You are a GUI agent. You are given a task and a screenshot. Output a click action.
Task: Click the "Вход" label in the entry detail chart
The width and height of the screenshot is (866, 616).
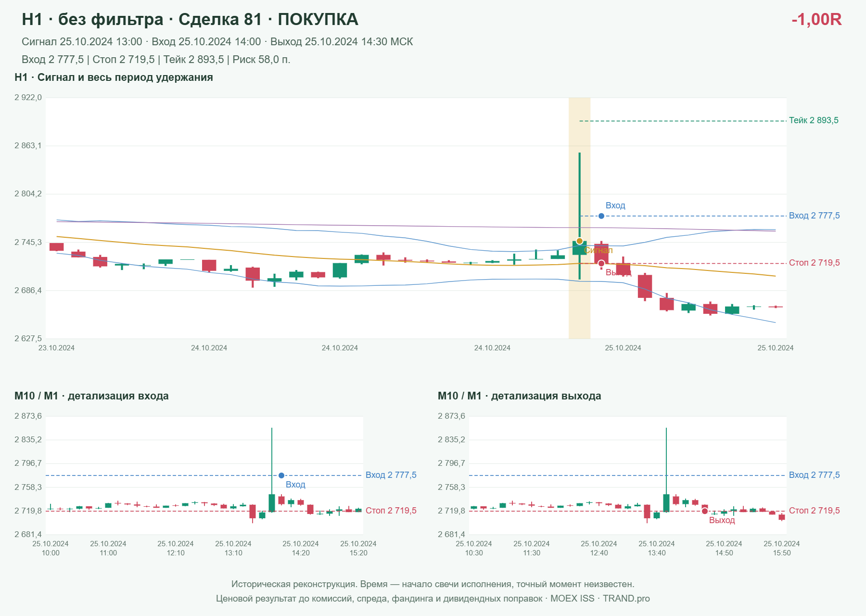[x=295, y=485]
